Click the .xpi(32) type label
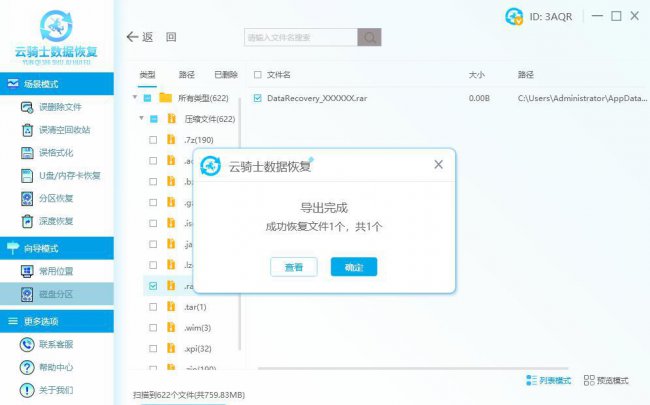The width and height of the screenshot is (650, 405). pyautogui.click(x=198, y=349)
